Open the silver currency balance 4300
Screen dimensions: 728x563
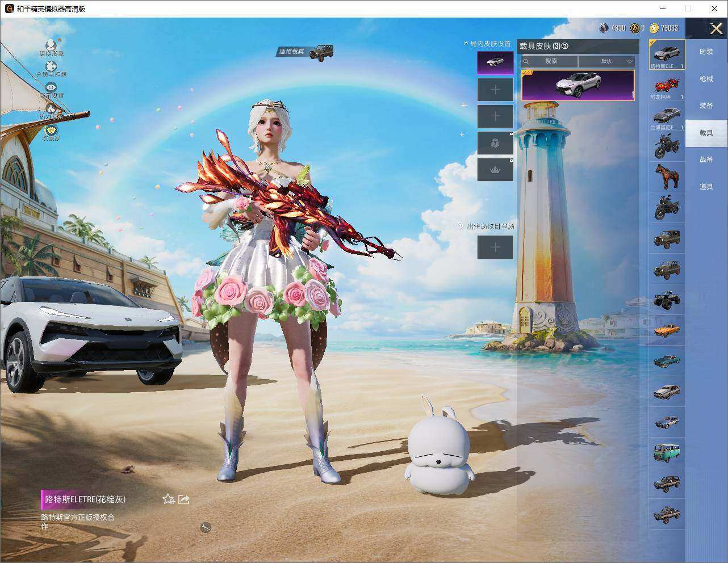pyautogui.click(x=612, y=28)
